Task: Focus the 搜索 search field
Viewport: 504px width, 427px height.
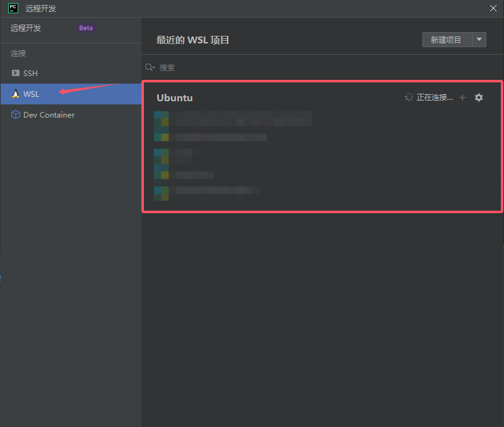Action: [x=322, y=67]
